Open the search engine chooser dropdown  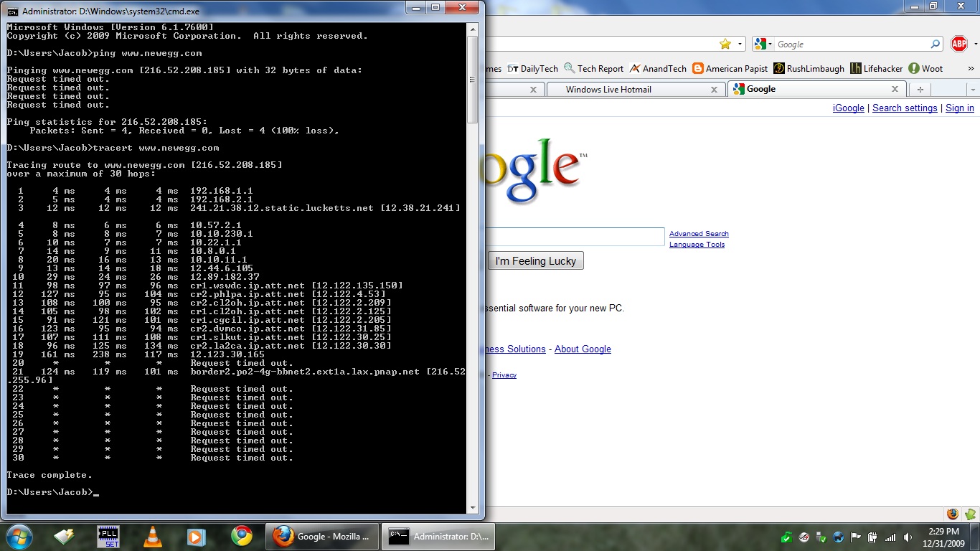point(771,44)
